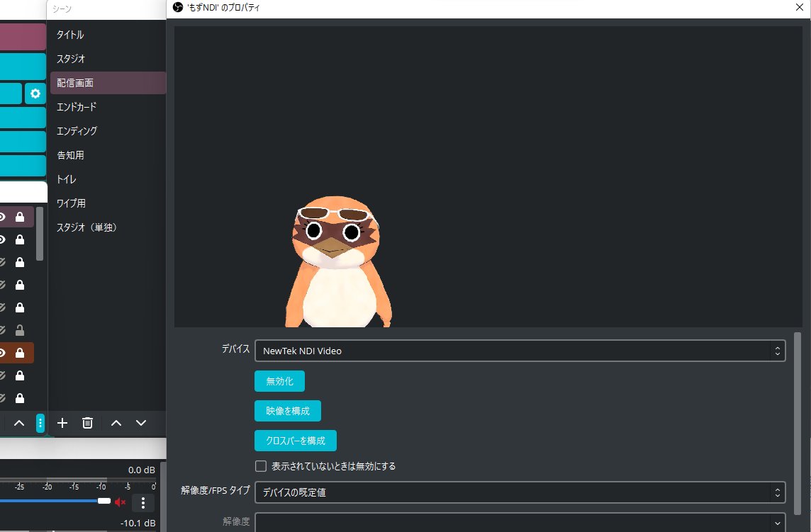
Task: Open cyan three-dot menu in sources toolbar
Action: 40,423
